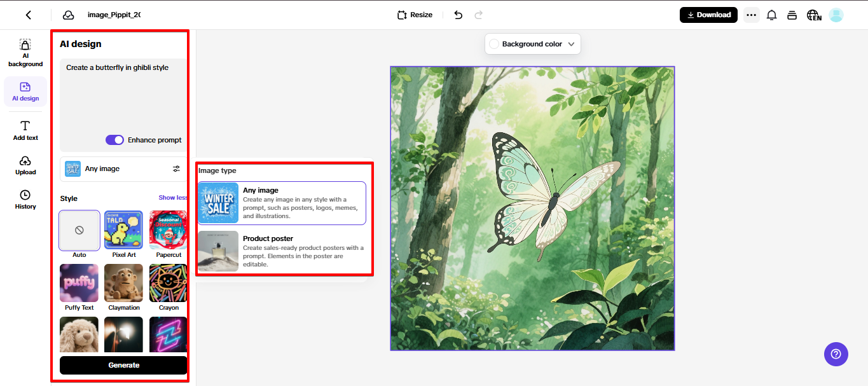Open the more options ellipsis menu
868x386 pixels.
pyautogui.click(x=751, y=14)
